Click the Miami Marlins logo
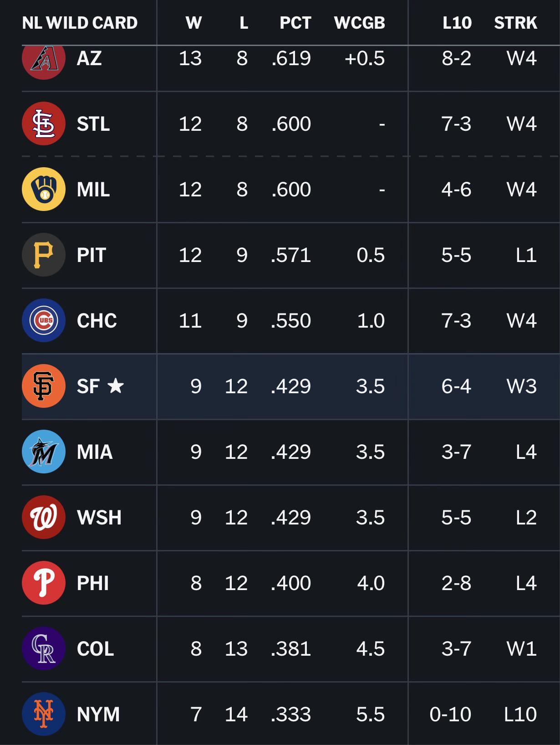The height and width of the screenshot is (745, 560). click(x=44, y=452)
